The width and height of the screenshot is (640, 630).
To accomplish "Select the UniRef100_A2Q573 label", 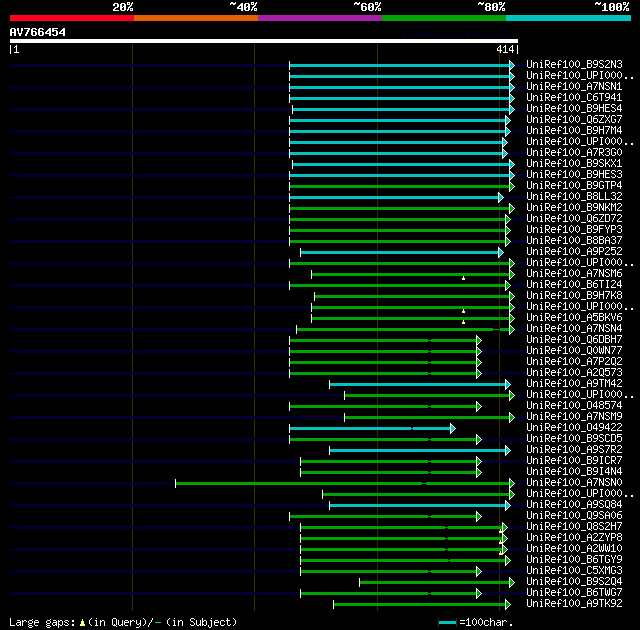I will (x=574, y=373).
